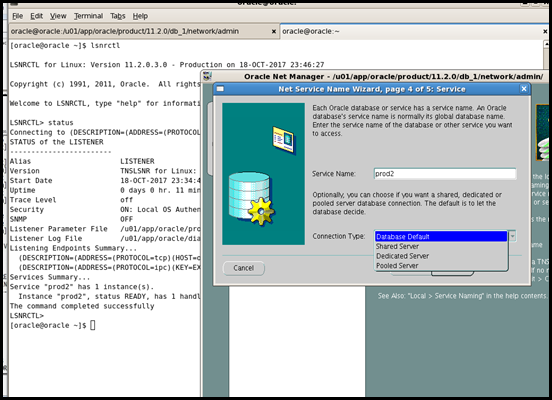
Task: Collapse the Connection Type dropdown arrow
Action: [513, 236]
